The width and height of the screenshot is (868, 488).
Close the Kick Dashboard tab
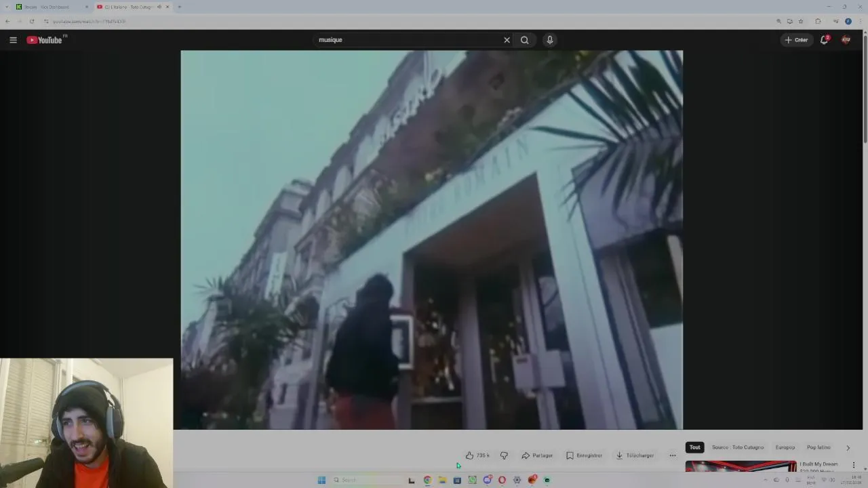(x=87, y=7)
